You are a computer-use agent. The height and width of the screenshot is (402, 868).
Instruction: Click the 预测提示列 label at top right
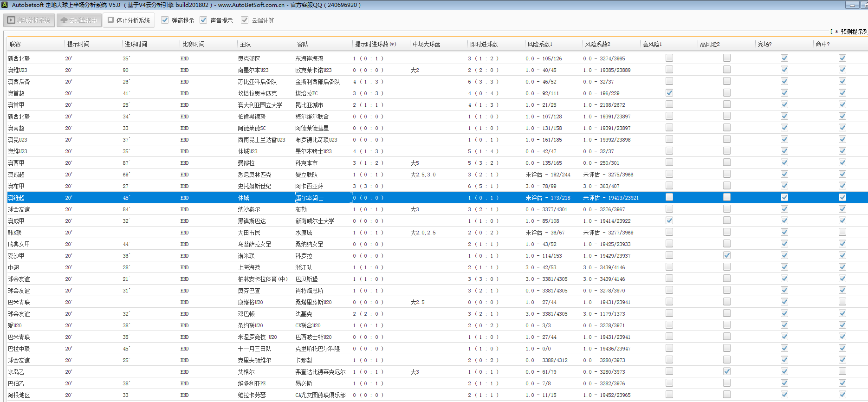tap(853, 32)
